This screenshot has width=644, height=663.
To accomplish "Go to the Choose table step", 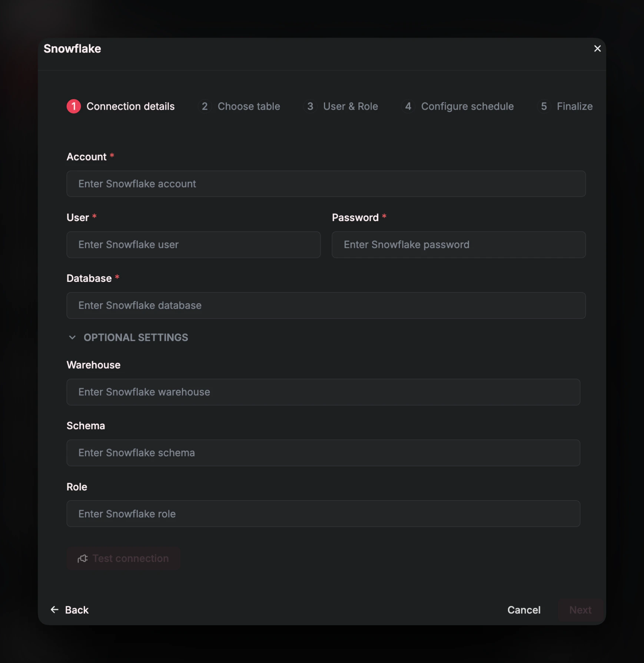I will [x=239, y=106].
